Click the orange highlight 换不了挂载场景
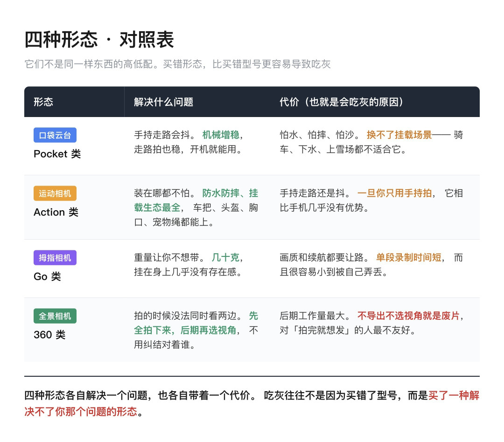This screenshot has width=504, height=442. [x=399, y=135]
